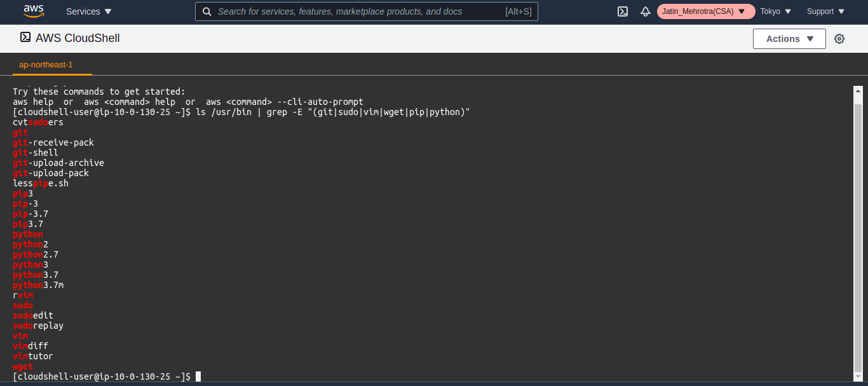Open CloudShell settings gear
The image size is (868, 386).
(839, 39)
